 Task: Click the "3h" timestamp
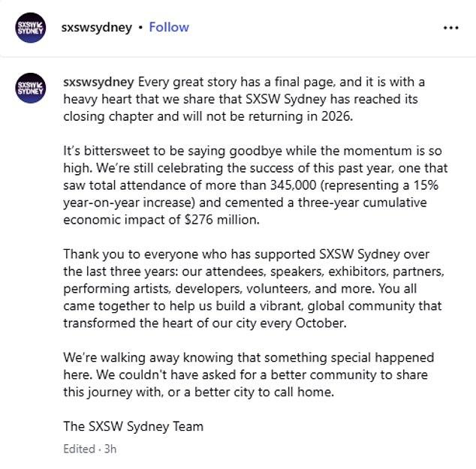pyautogui.click(x=110, y=449)
